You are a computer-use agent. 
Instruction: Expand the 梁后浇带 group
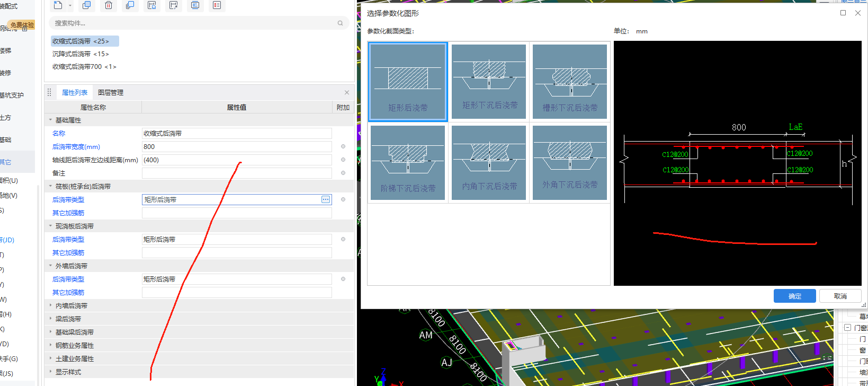click(x=51, y=319)
